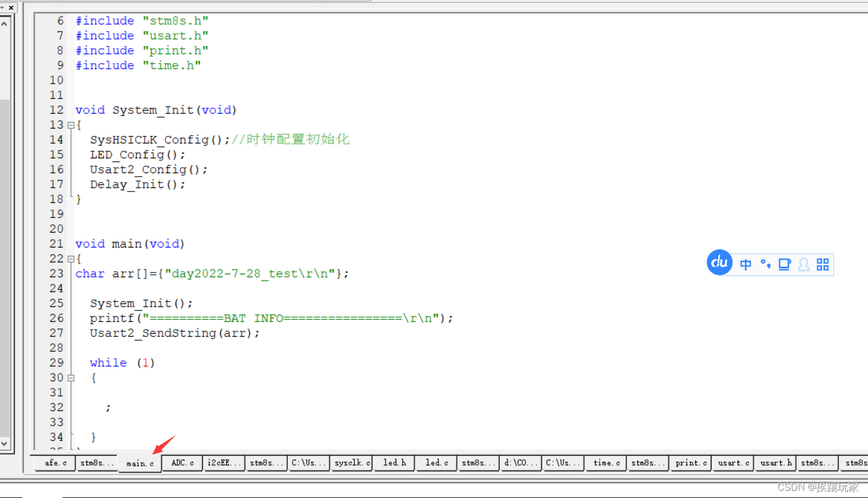Viewport: 868px width, 498px height.
Task: Switch to the time.c tab
Action: 606,463
